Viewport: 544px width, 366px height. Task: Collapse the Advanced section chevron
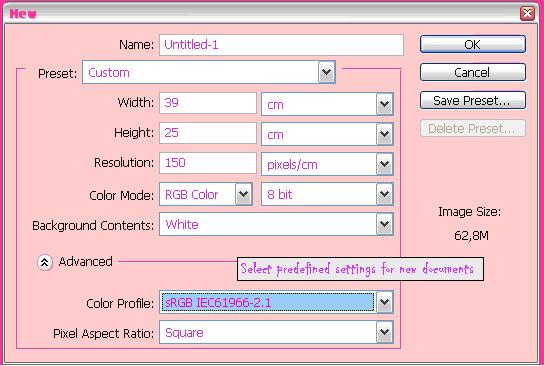coord(45,262)
